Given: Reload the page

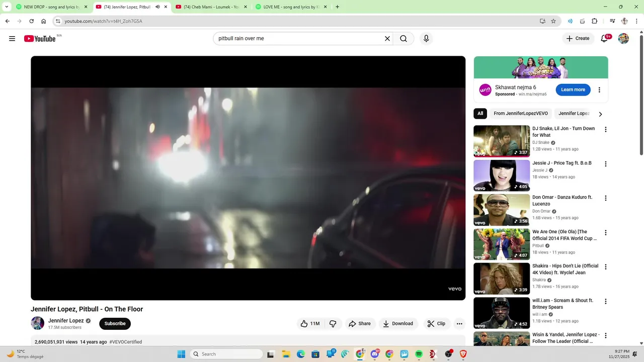Looking at the screenshot, I should pos(31,21).
